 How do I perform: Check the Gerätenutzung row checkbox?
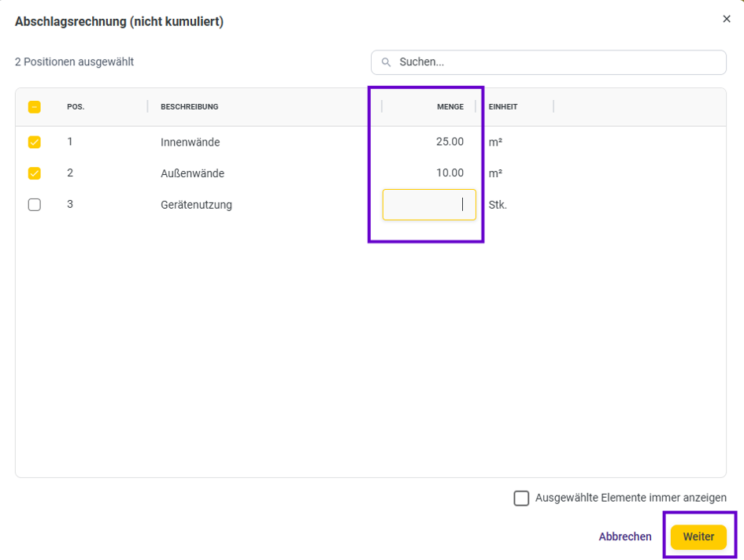(x=34, y=205)
